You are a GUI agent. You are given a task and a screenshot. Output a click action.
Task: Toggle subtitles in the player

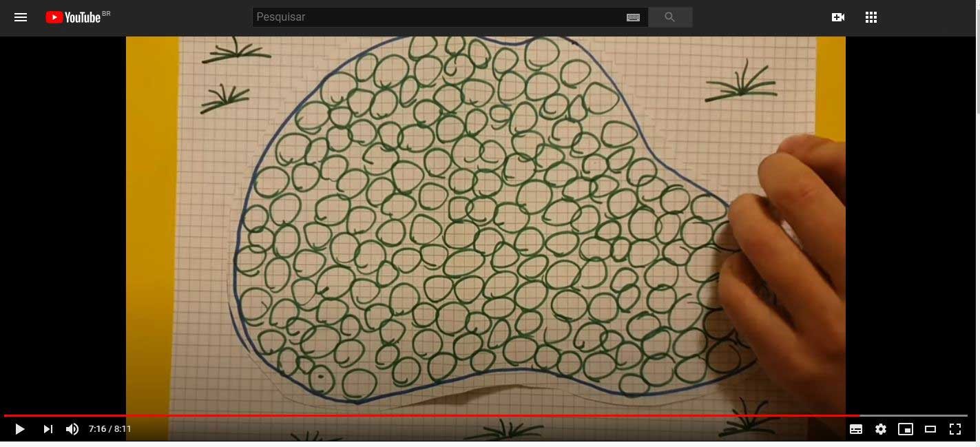click(856, 429)
